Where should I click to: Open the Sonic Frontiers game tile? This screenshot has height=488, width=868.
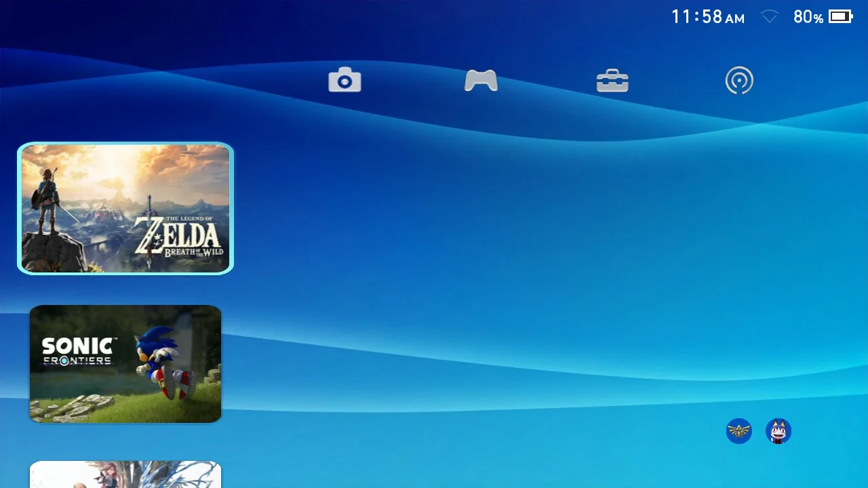[x=125, y=364]
